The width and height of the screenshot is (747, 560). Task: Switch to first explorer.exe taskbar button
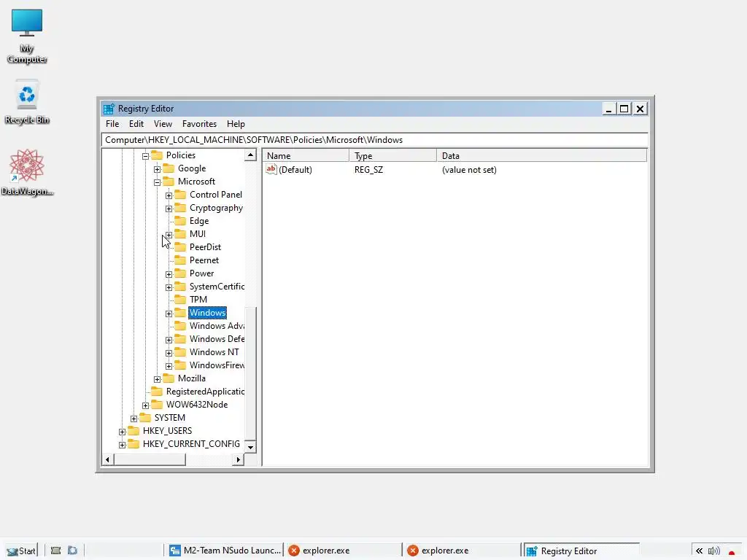tap(343, 551)
